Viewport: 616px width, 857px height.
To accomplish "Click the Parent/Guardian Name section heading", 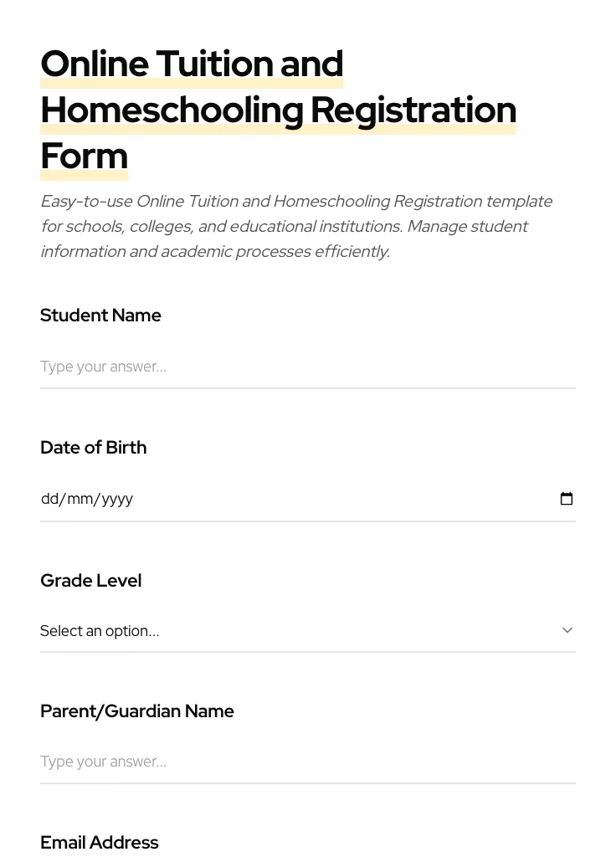I will (137, 711).
